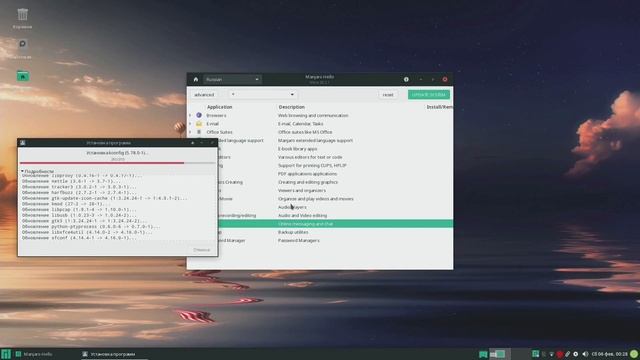The image size is (640, 360).
Task: Click the green UPDATE SYSTEM button
Action: [x=429, y=95]
